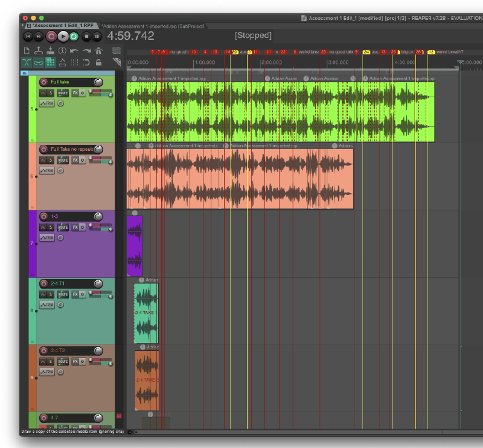
Task: Click the phase button on the 1-3 track
Action: (x=61, y=237)
